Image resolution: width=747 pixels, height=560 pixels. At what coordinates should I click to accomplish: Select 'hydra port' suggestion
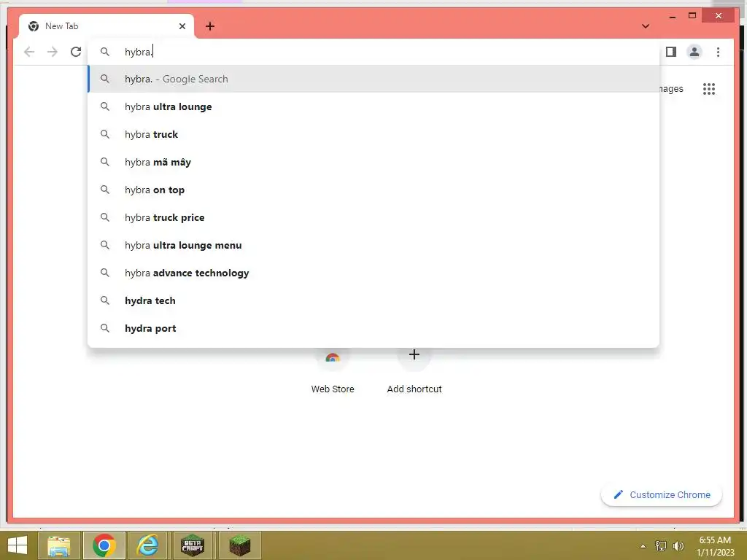(374, 328)
